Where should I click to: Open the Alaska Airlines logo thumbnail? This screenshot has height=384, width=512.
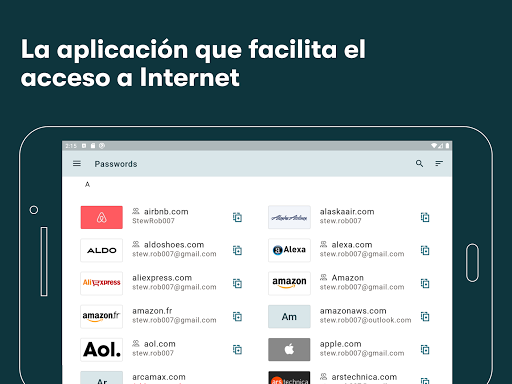(289, 217)
